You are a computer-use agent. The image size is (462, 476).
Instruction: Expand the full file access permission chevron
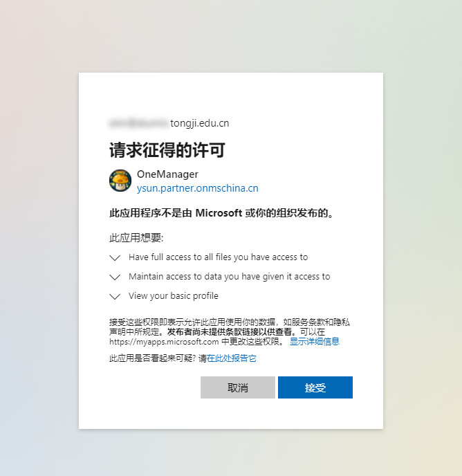[115, 258]
